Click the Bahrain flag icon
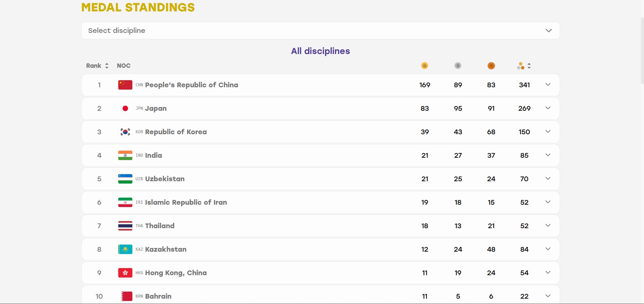This screenshot has width=644, height=304. 125,296
